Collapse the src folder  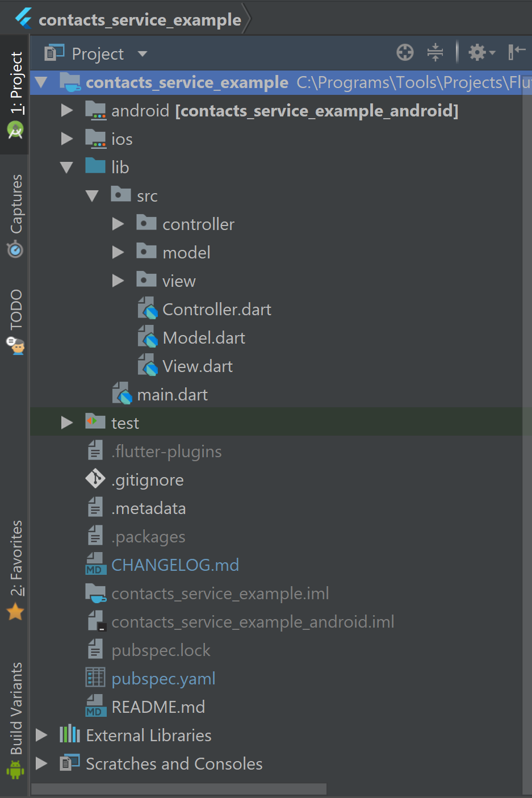[x=92, y=196]
